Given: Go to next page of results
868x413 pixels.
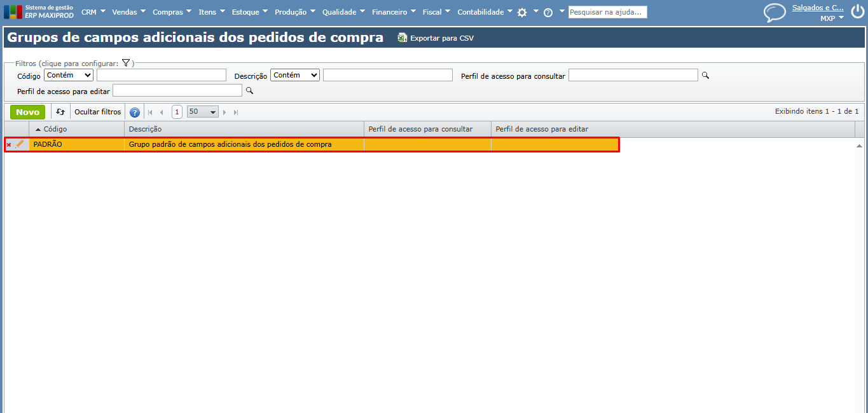Looking at the screenshot, I should pos(225,112).
